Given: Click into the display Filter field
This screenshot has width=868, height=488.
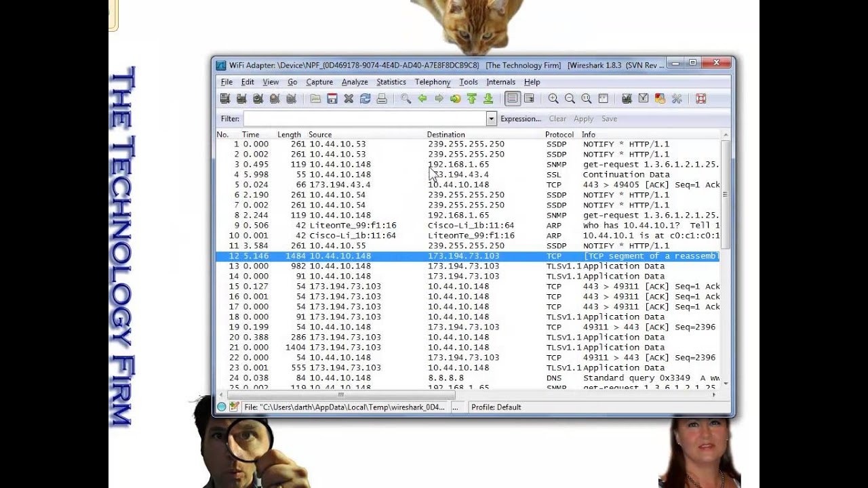Looking at the screenshot, I should click(x=365, y=119).
